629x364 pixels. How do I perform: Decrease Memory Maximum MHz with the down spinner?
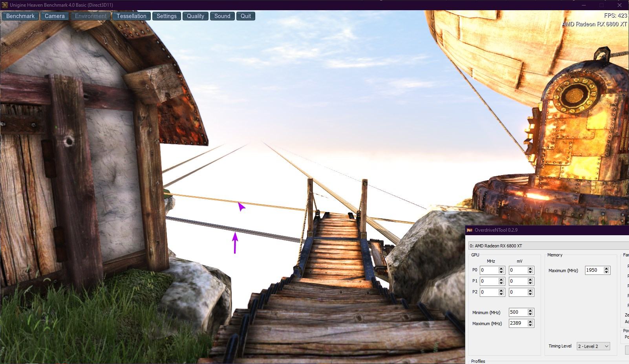[x=607, y=272]
